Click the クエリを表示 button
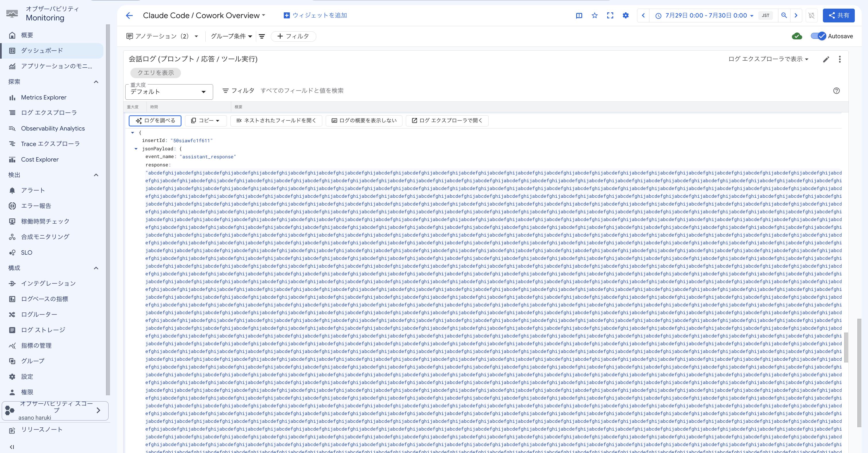Image resolution: width=868 pixels, height=453 pixels. click(156, 73)
